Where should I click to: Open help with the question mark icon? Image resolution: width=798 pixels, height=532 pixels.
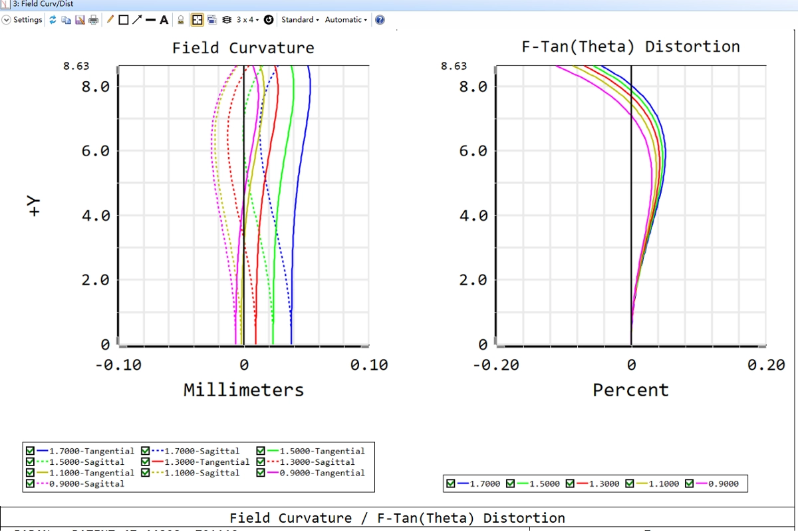click(380, 20)
